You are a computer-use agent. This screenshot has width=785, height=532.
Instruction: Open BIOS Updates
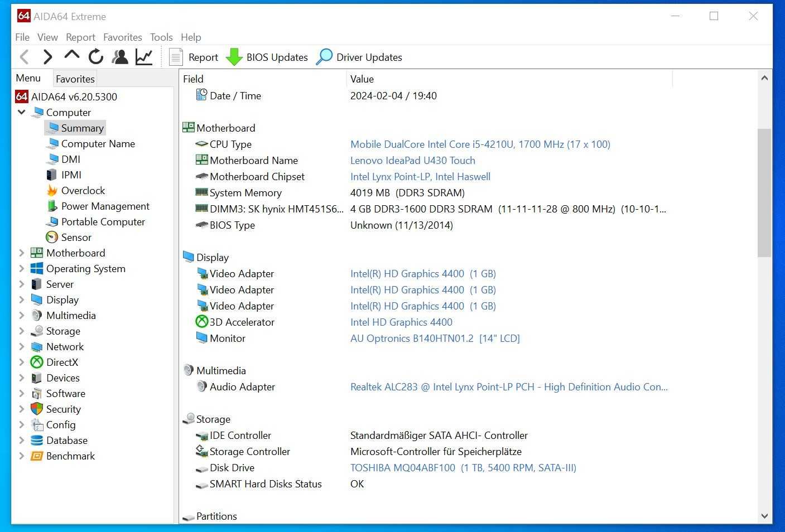tap(267, 57)
